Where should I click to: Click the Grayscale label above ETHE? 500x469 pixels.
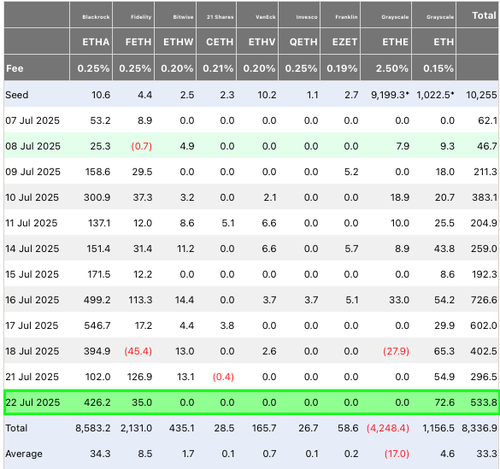click(x=395, y=17)
